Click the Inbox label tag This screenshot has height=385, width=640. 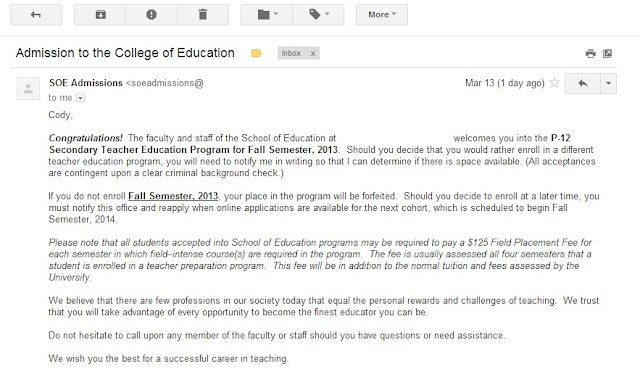291,53
